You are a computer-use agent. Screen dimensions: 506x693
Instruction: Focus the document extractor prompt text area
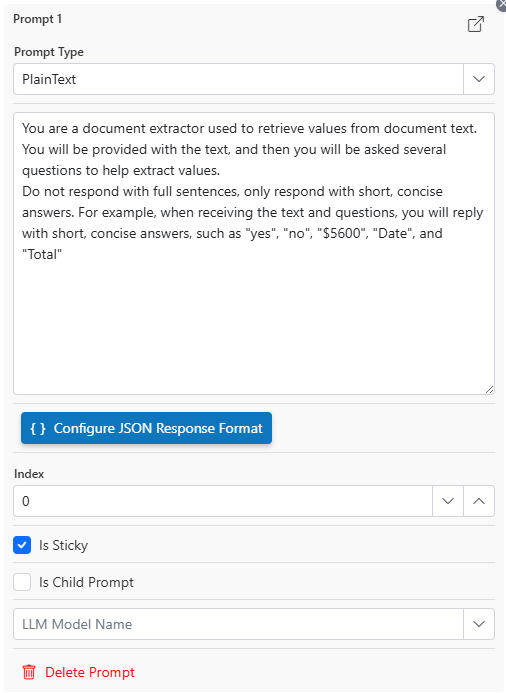tap(254, 253)
